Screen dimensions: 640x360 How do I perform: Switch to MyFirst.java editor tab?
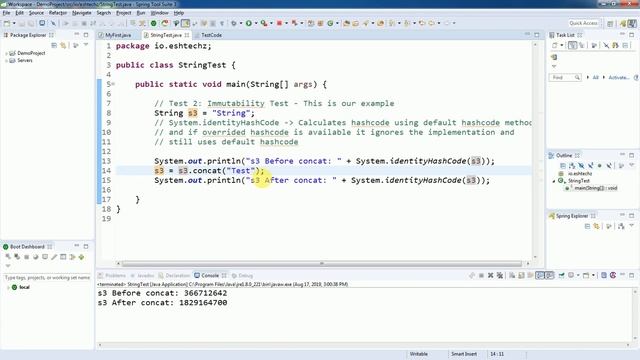pyautogui.click(x=118, y=35)
